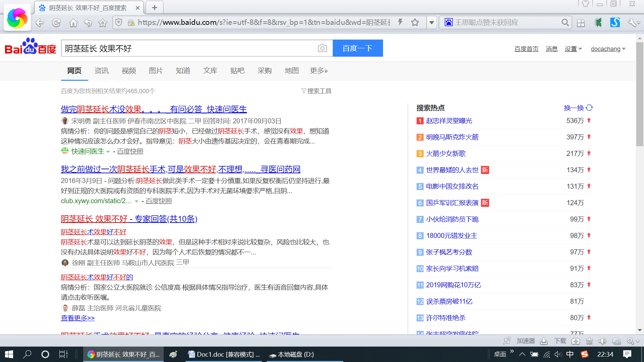644x362 pixels.
Task: Click the page vertical scrollbar thumb
Action: click(640, 94)
